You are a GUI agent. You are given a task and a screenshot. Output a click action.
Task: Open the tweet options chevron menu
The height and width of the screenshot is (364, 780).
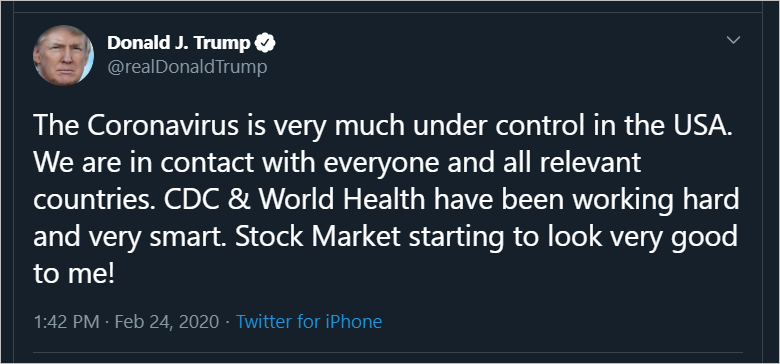point(734,40)
